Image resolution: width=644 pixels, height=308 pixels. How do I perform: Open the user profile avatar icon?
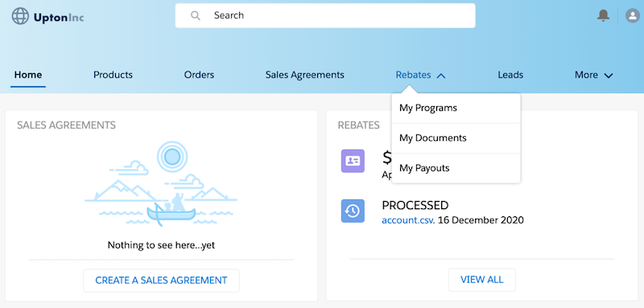click(x=633, y=16)
